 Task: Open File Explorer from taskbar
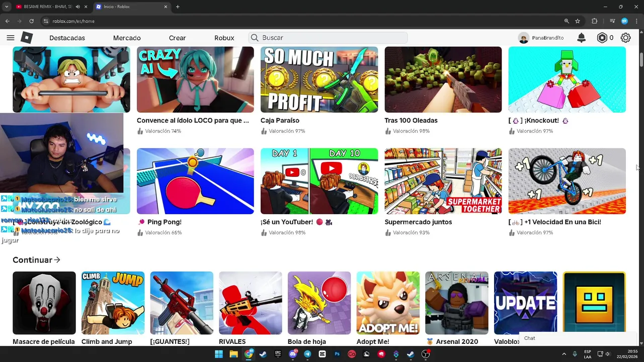tap(233, 354)
